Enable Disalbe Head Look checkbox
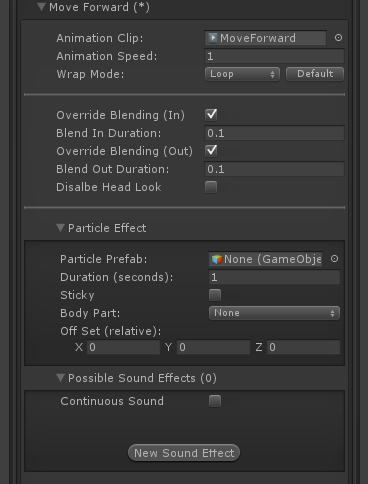Image resolution: width=368 pixels, height=484 pixels. [x=211, y=187]
